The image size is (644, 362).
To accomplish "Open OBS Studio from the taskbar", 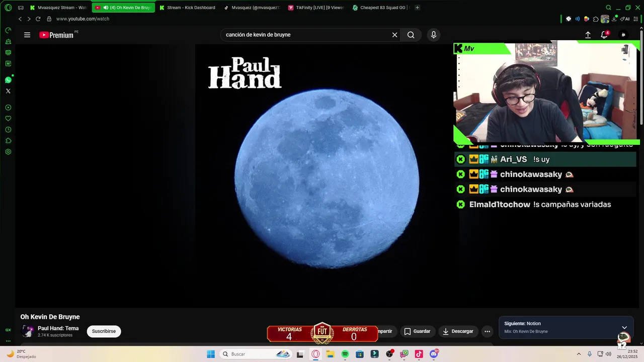I will coord(389,354).
